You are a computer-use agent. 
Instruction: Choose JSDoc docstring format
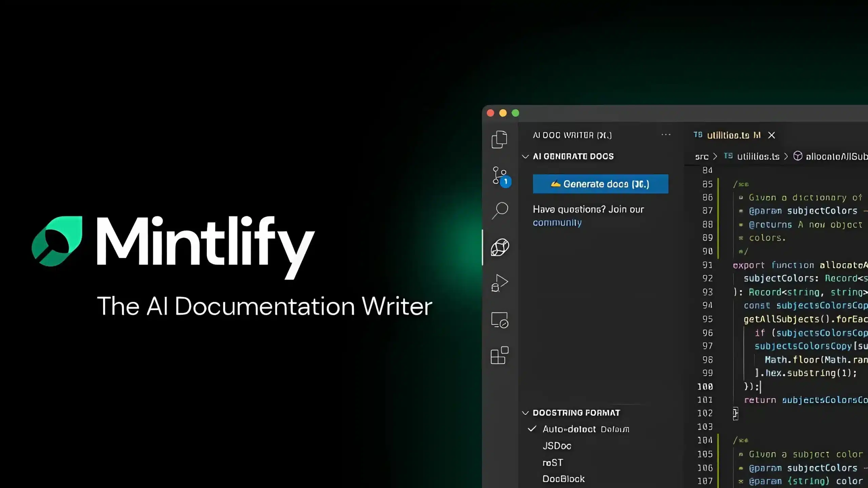pos(557,446)
